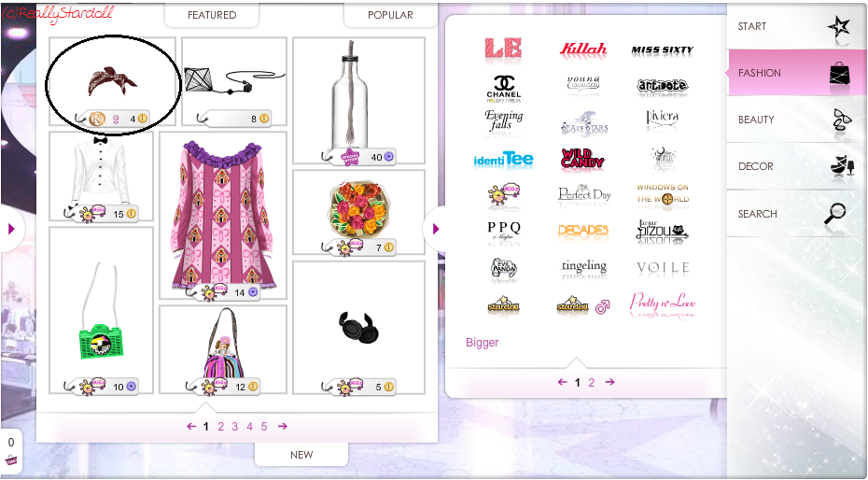Open the Chanel Holiday Tribute store
Image resolution: width=868 pixels, height=480 pixels.
[x=504, y=89]
